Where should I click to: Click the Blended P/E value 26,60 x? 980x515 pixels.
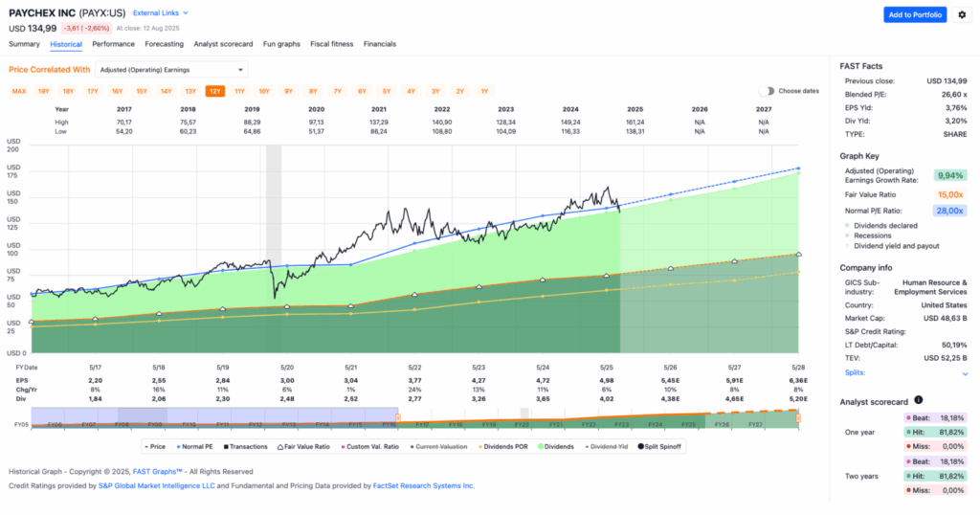954,95
